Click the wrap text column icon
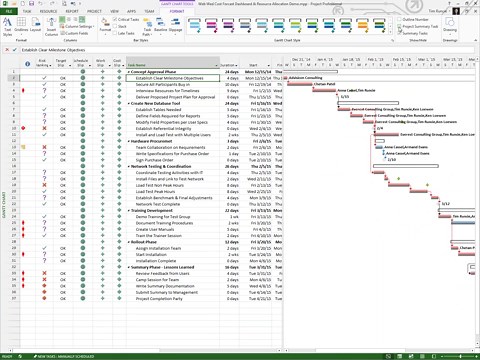 pyautogui.click(x=83, y=20)
